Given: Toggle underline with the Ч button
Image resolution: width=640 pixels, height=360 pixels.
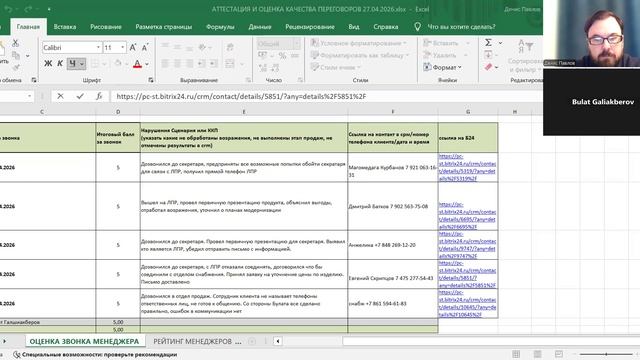Looking at the screenshot, I should (x=72, y=64).
